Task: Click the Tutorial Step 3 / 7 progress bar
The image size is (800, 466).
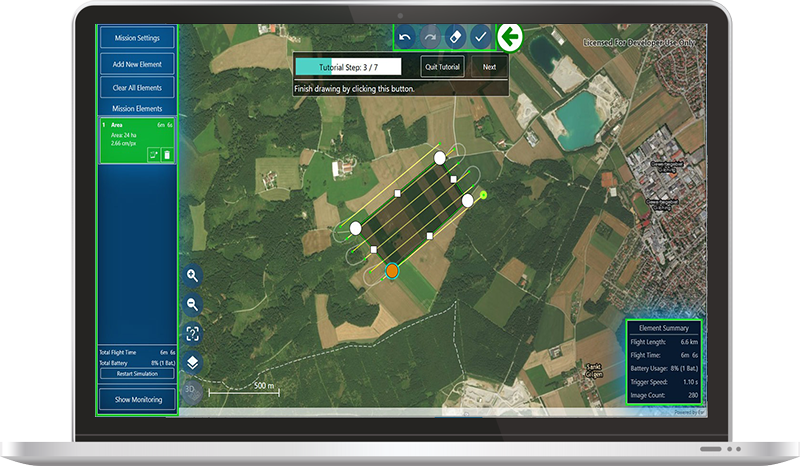Action: click(x=348, y=67)
